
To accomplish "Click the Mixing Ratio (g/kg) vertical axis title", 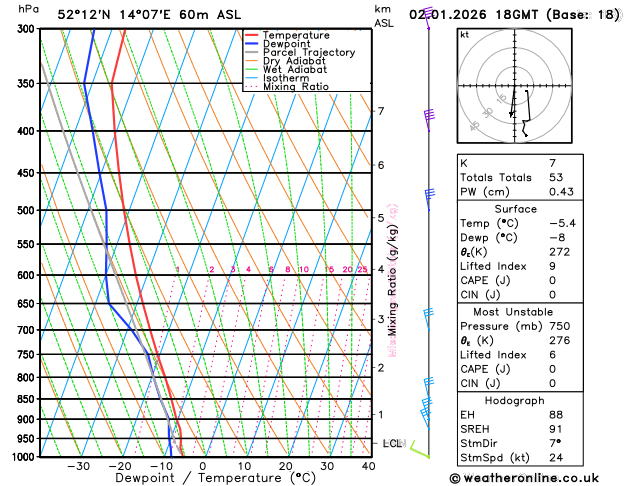I will point(392,280).
